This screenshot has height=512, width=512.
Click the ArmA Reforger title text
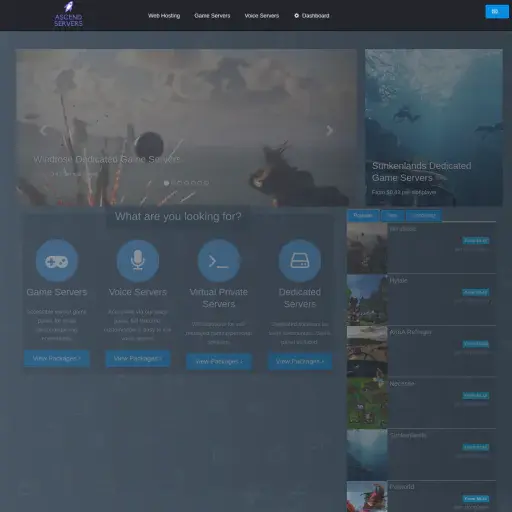pyautogui.click(x=410, y=332)
